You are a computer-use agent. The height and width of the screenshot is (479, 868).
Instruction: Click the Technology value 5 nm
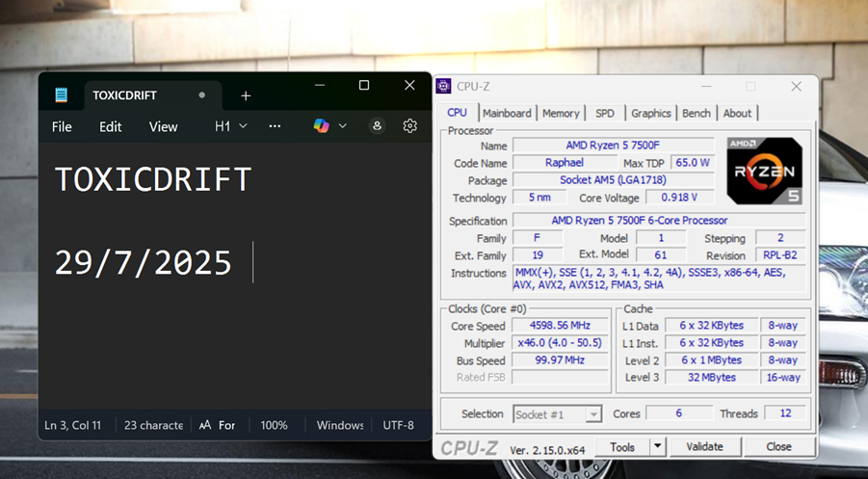[539, 198]
